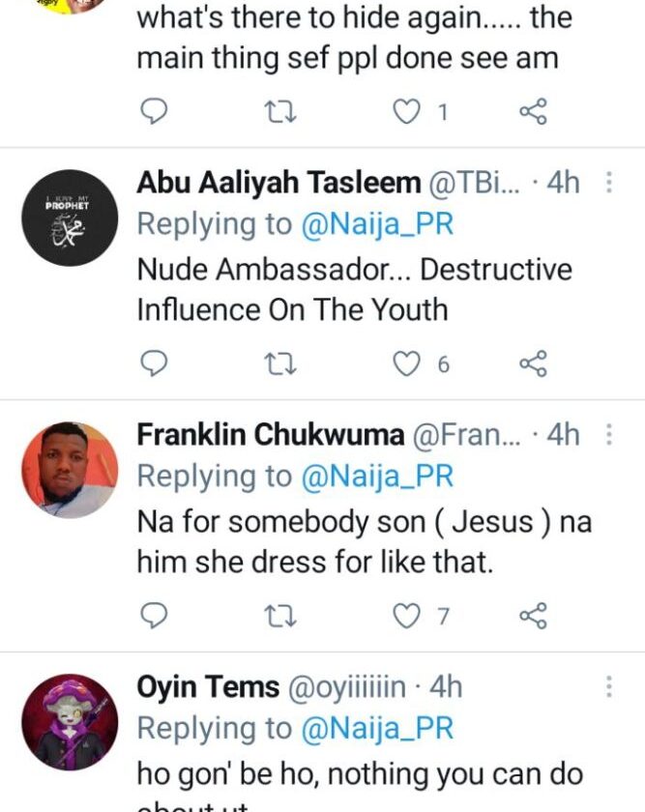The height and width of the screenshot is (812, 645).
Task: Reply to Franklin Chukwuma's tweet
Action: 155,615
